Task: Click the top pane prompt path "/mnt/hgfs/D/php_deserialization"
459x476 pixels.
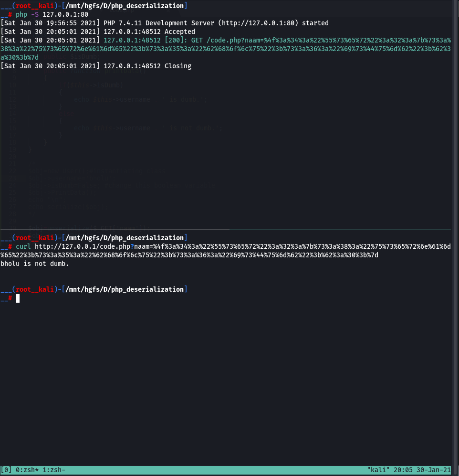Action: coord(125,6)
